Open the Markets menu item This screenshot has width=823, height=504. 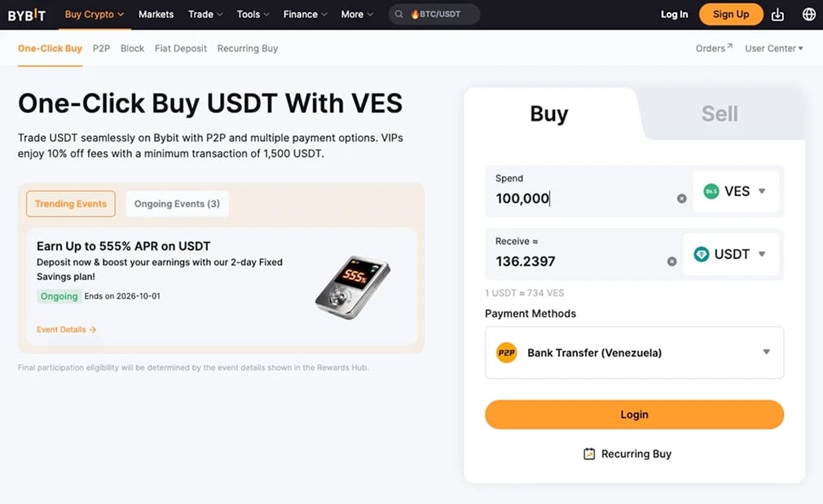click(x=156, y=15)
